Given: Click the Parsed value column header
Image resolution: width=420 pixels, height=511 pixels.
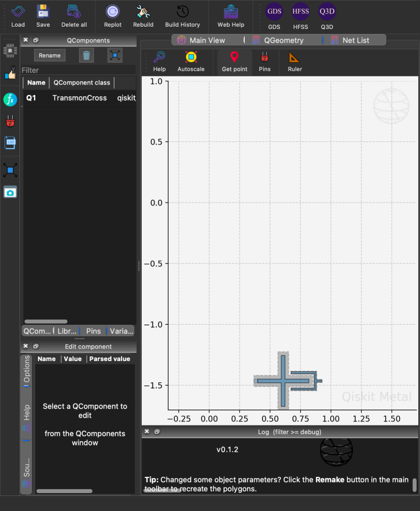Looking at the screenshot, I should pyautogui.click(x=110, y=359).
